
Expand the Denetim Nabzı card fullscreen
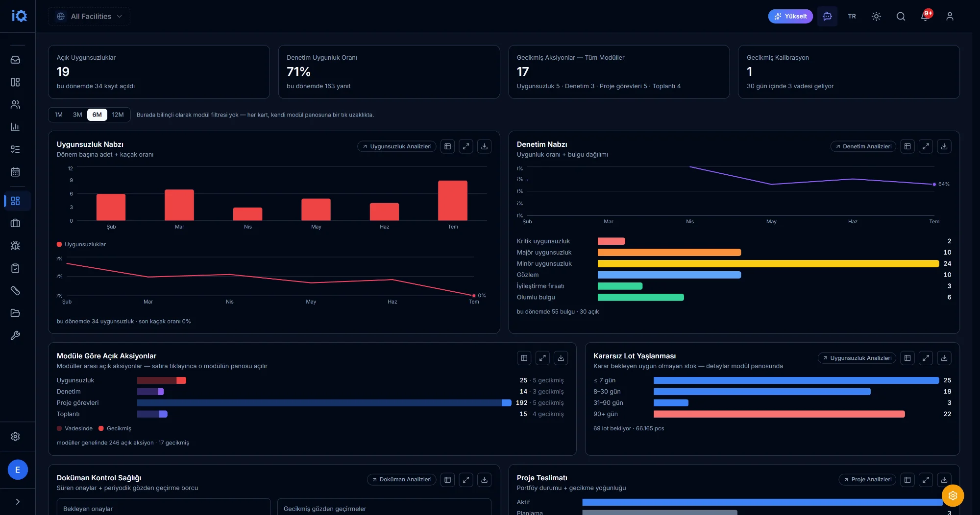[926, 146]
